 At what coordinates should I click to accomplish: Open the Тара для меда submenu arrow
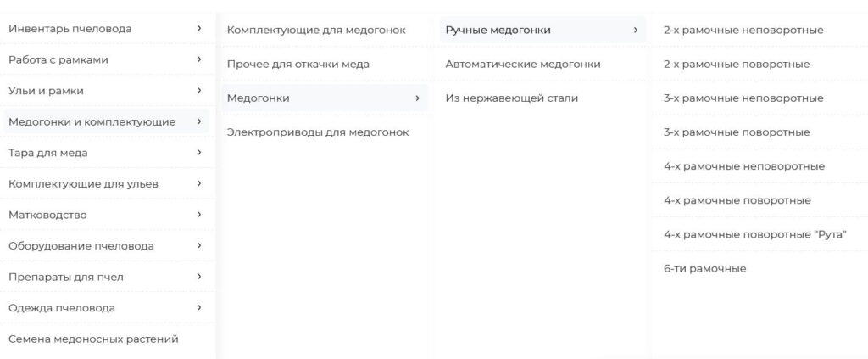[x=199, y=153]
